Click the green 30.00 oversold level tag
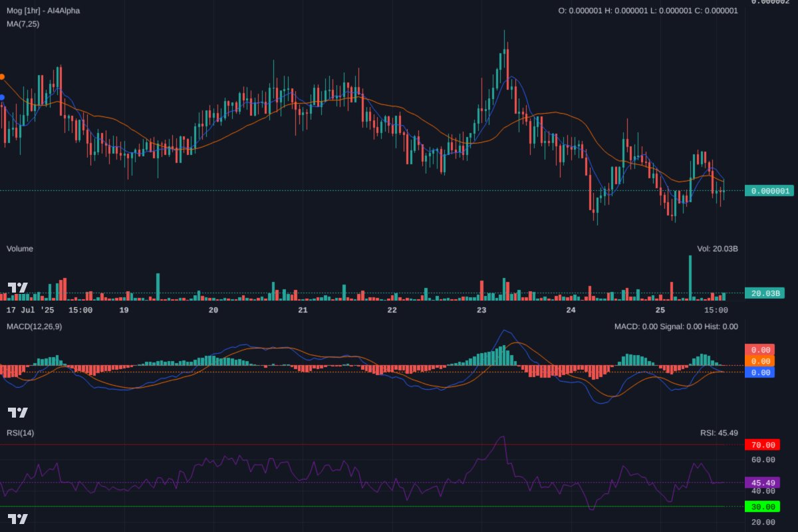 pyautogui.click(x=762, y=507)
